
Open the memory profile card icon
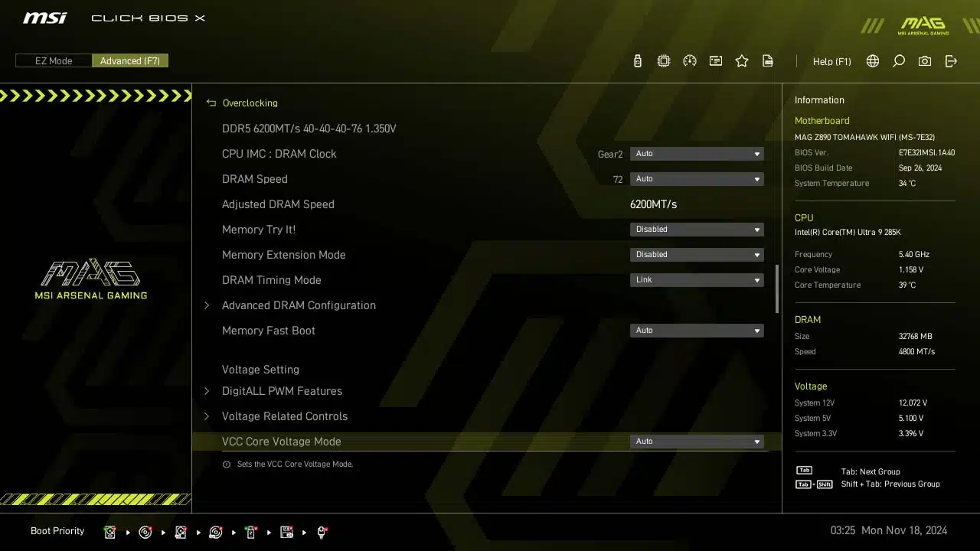(716, 61)
